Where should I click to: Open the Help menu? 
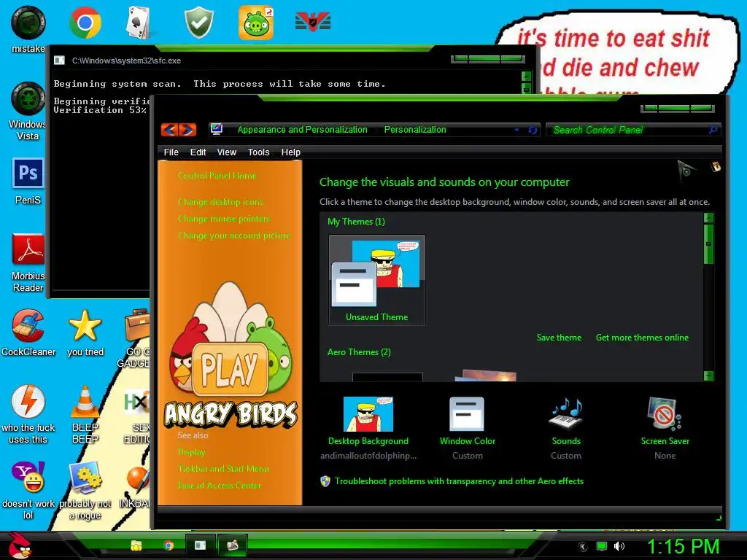click(x=290, y=152)
